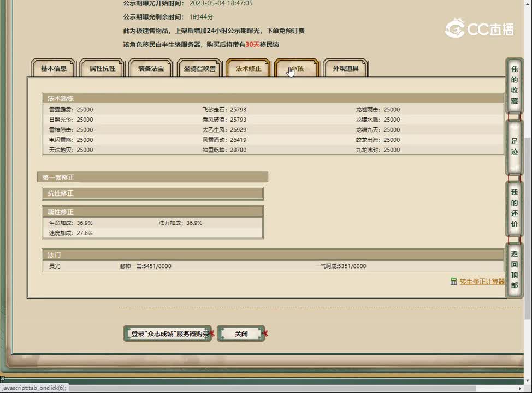This screenshot has height=393, width=532.
Task: Click the 灵光 label in 法门
Action: point(55,266)
